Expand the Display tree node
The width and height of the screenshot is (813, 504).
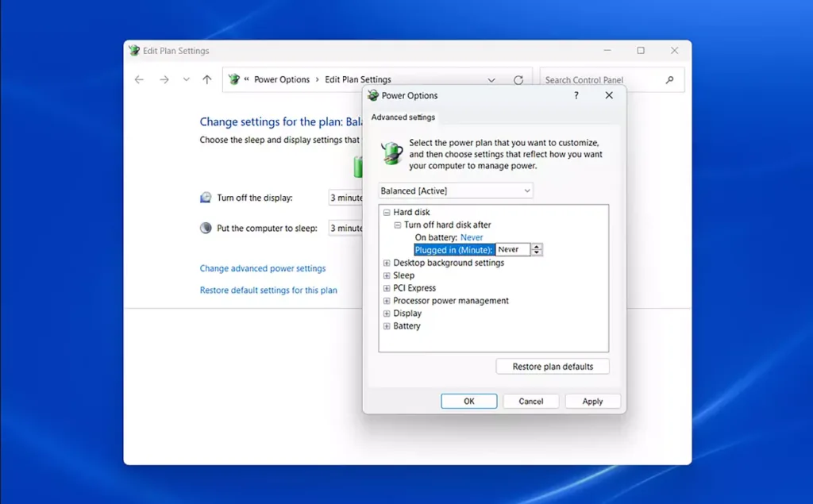coord(387,314)
